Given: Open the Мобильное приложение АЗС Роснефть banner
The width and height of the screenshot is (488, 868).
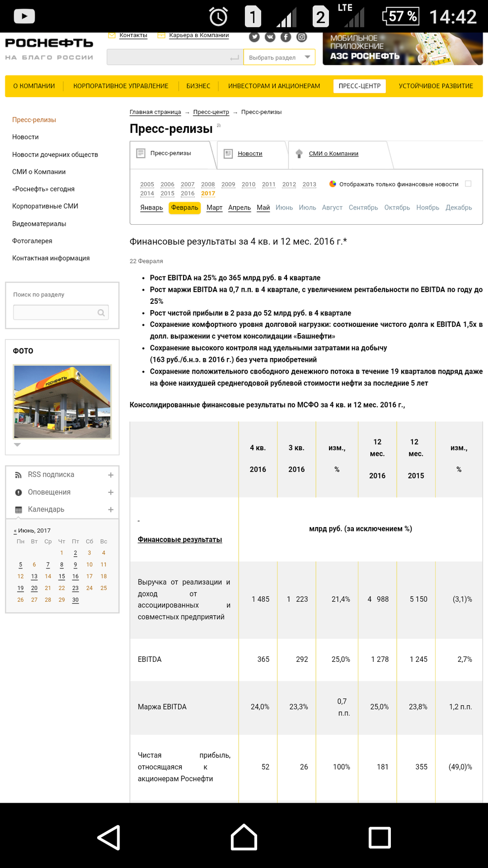Looking at the screenshot, I should [x=403, y=49].
